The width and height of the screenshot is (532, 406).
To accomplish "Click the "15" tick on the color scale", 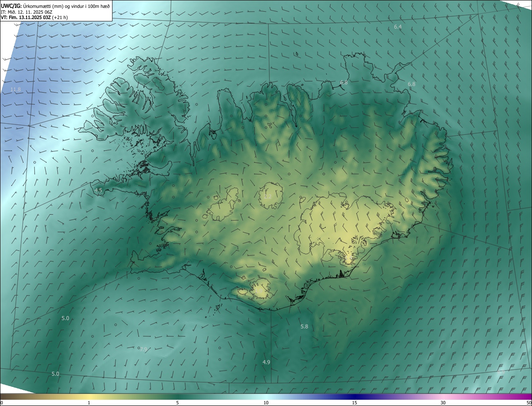I will (355, 403).
